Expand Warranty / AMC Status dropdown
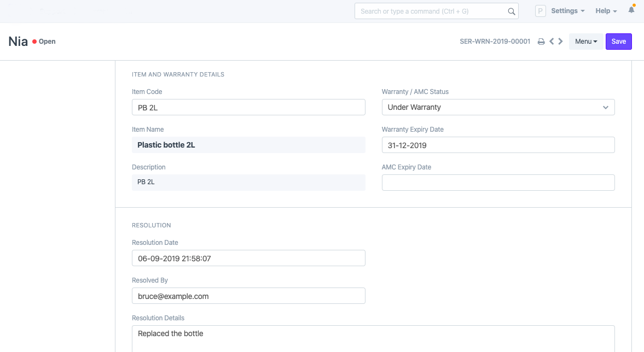 498,107
